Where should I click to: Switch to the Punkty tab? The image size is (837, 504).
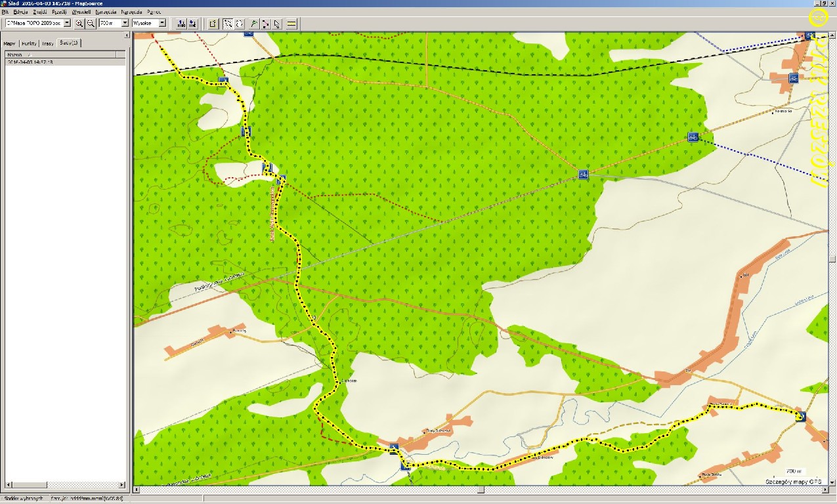29,43
